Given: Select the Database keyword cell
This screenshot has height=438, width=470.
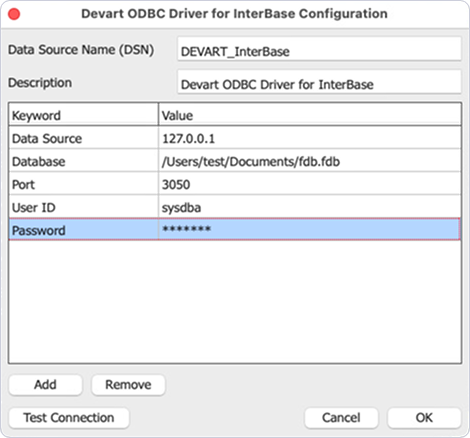Looking at the screenshot, I should (x=83, y=161).
